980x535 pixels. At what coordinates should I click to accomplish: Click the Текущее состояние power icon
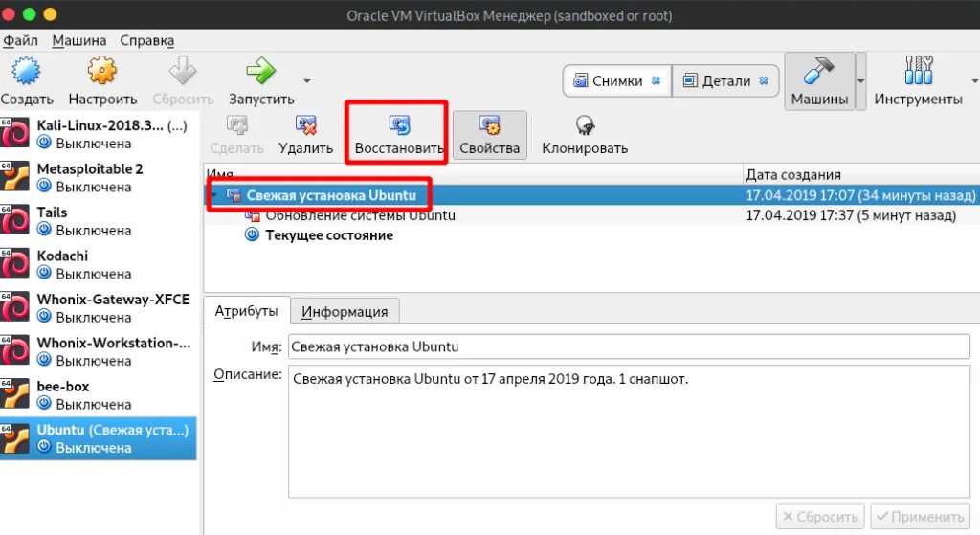click(252, 235)
